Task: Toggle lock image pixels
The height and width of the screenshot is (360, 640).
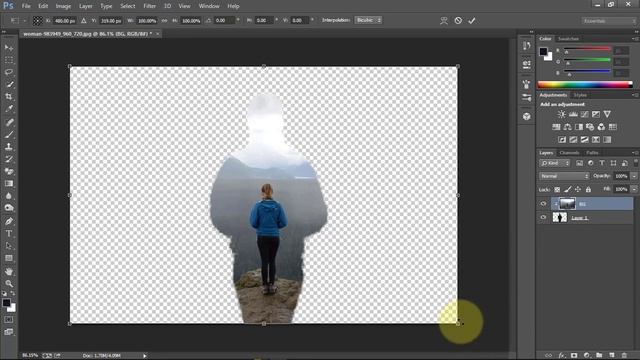Action: pyautogui.click(x=568, y=189)
